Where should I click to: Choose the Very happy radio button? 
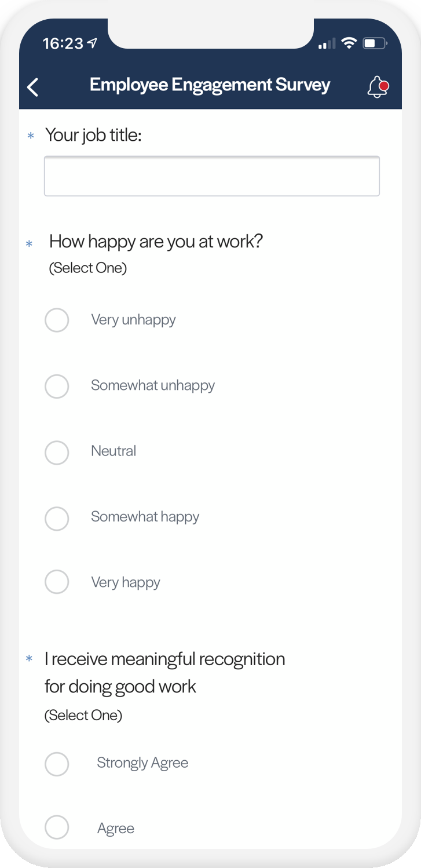tap(57, 582)
